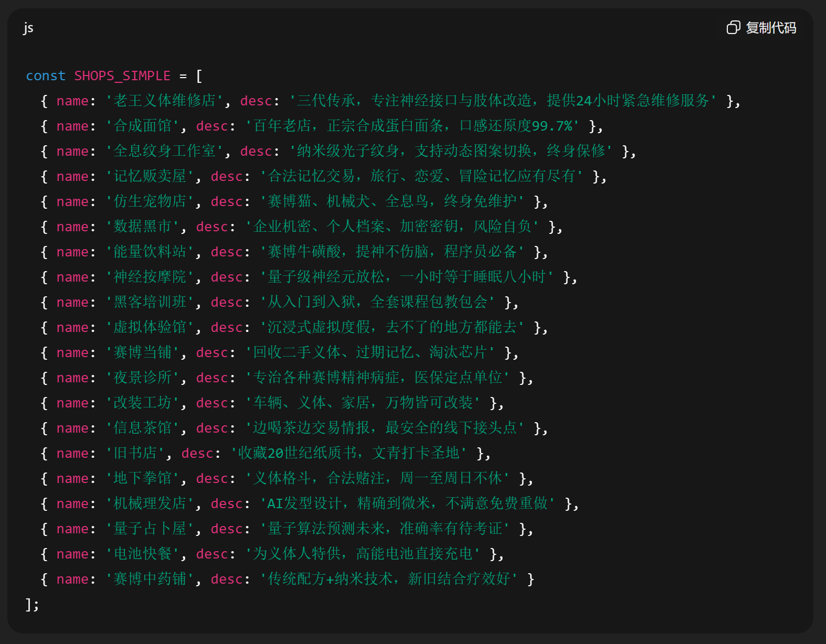Click description '为义体人特供，高能电池直接充电'

[x=363, y=554]
